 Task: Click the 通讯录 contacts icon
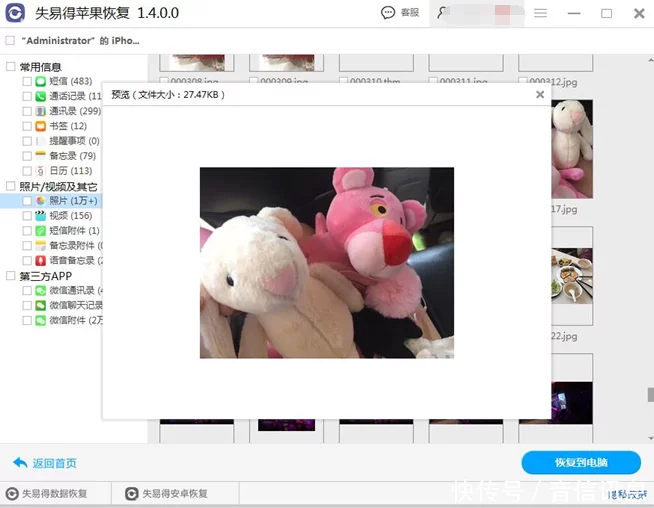tap(40, 111)
